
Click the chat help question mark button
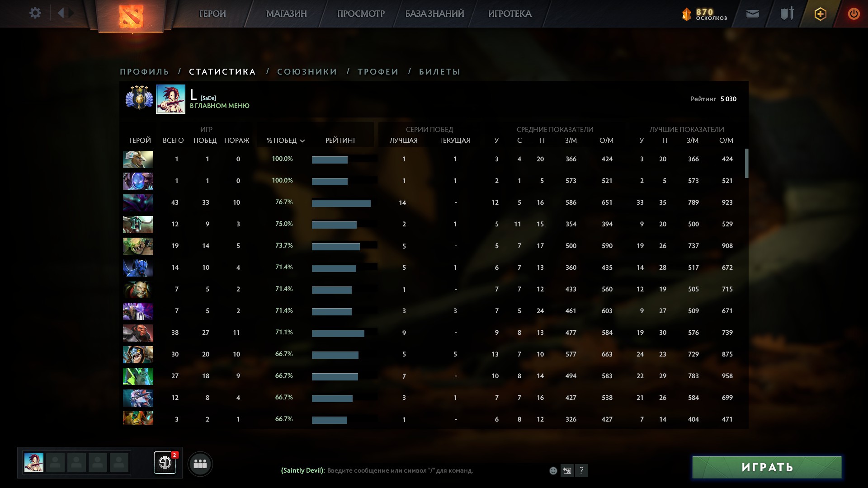point(582,471)
